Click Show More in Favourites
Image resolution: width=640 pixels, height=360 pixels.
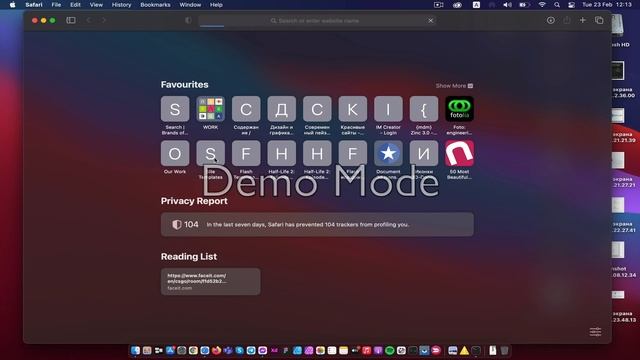click(454, 86)
